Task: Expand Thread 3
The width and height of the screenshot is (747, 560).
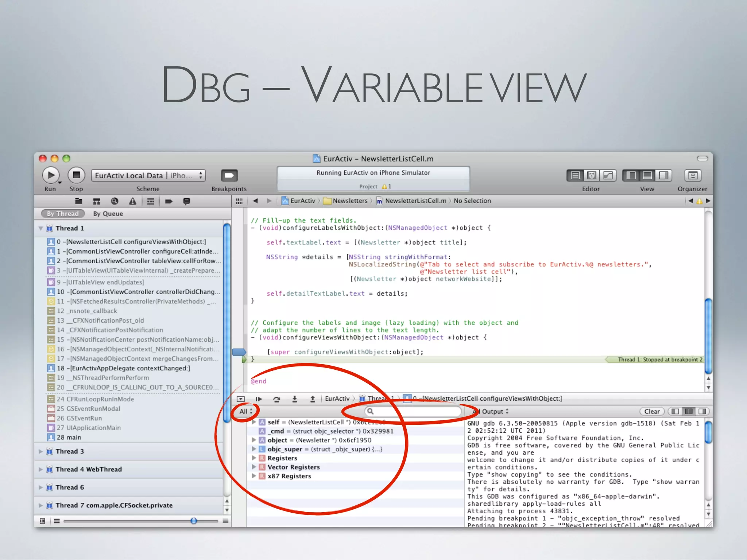Action: point(41,451)
